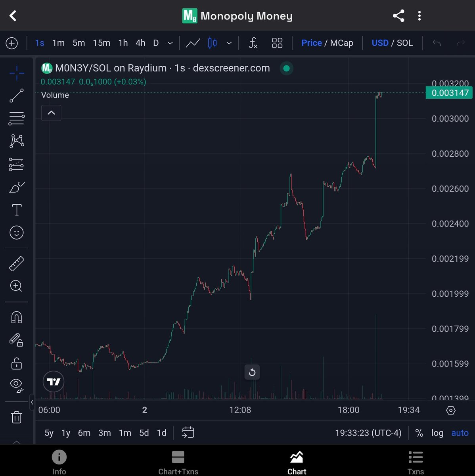
Task: Set date range to 5d
Action: (144, 433)
